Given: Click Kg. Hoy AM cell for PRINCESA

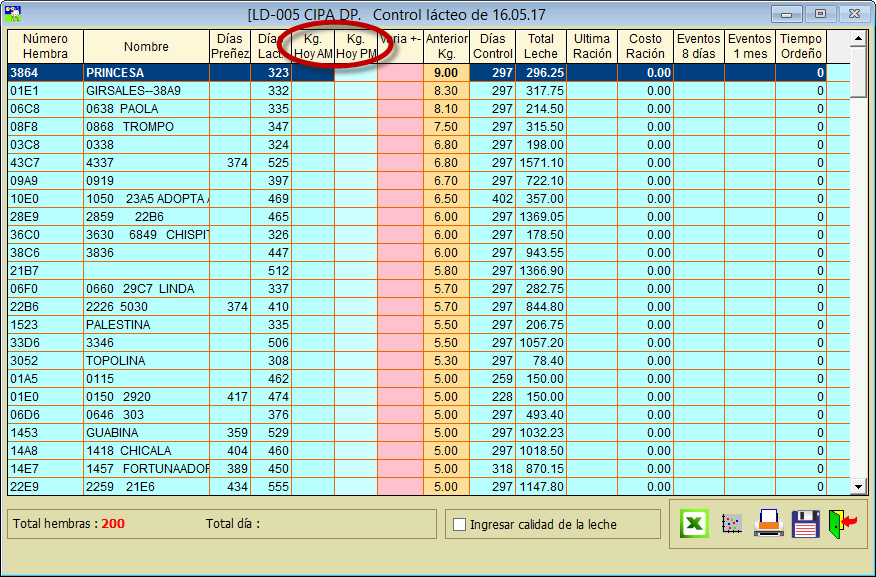Looking at the screenshot, I should pos(312,73).
